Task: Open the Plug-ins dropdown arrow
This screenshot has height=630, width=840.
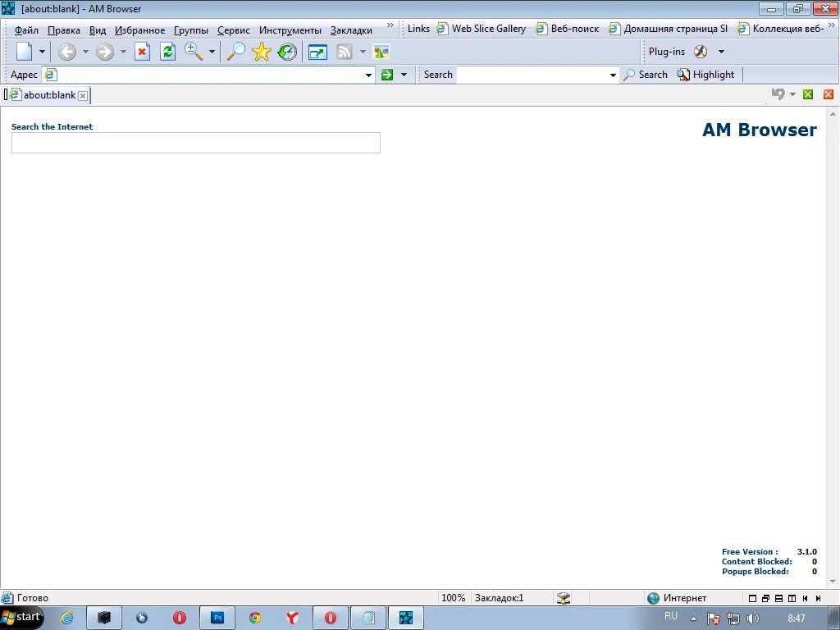Action: pyautogui.click(x=721, y=52)
